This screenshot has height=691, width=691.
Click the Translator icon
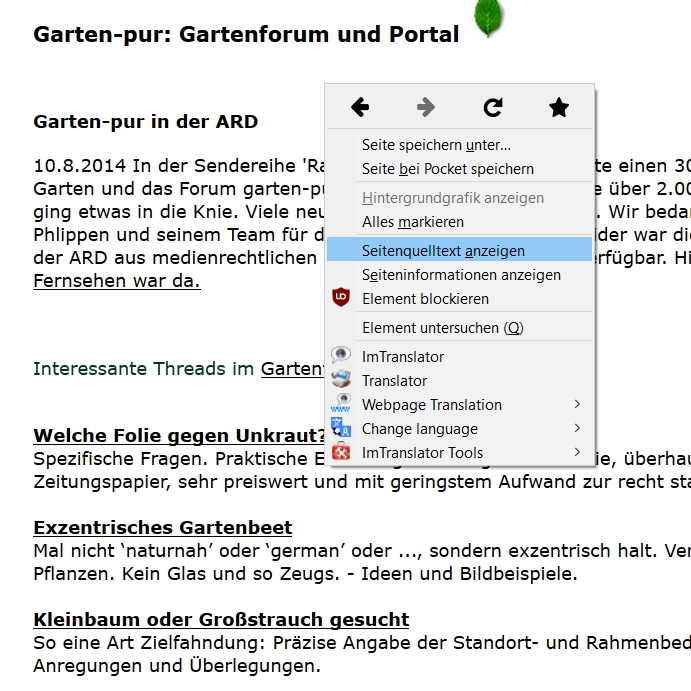click(342, 380)
